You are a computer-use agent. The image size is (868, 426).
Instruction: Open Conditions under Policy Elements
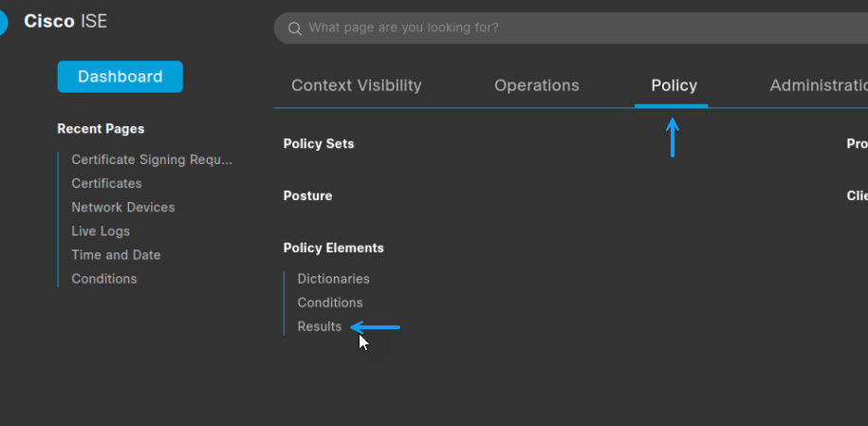pos(330,303)
